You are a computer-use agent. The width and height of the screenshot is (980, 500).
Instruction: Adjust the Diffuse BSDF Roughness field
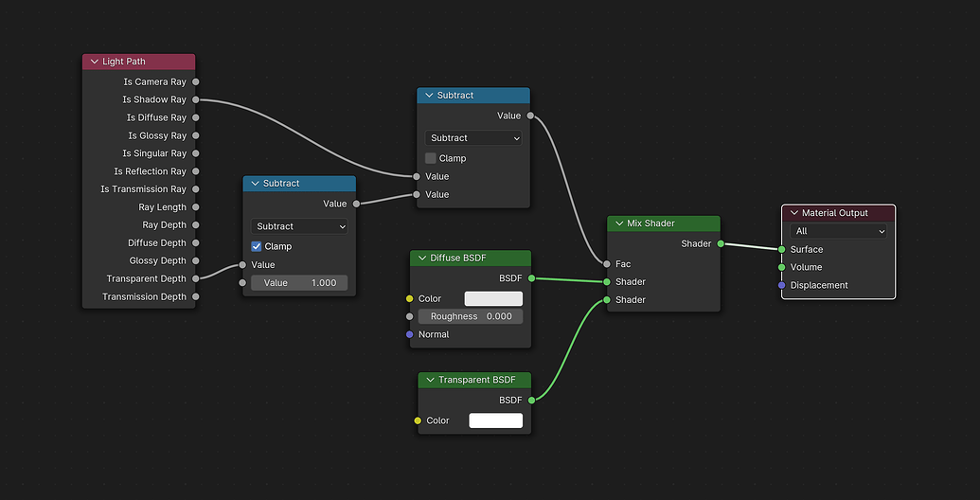(x=471, y=316)
